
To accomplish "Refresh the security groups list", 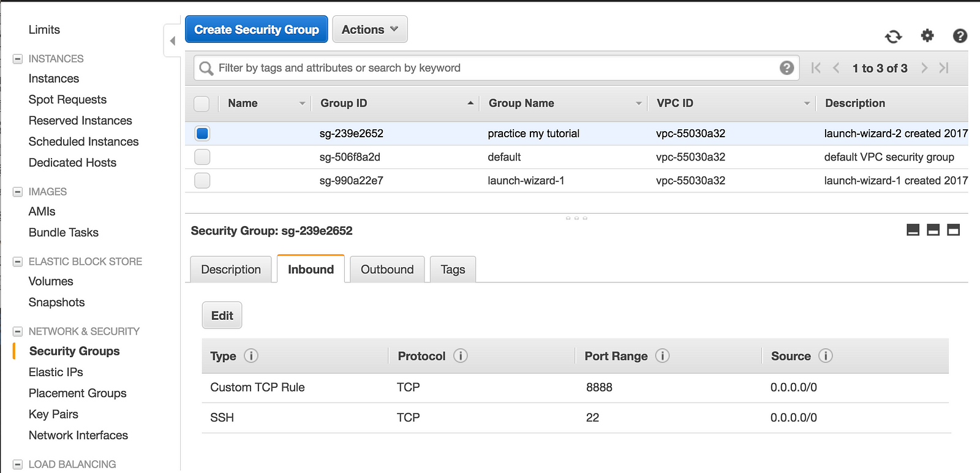I will 894,37.
